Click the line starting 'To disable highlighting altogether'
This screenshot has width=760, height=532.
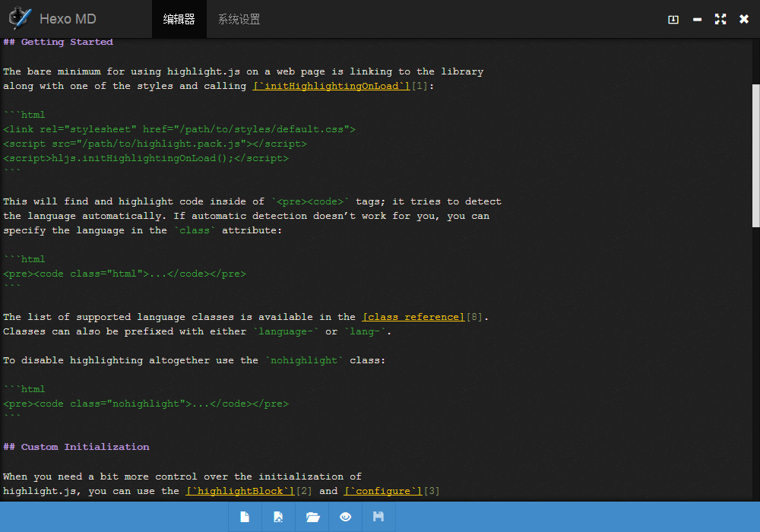(x=195, y=360)
